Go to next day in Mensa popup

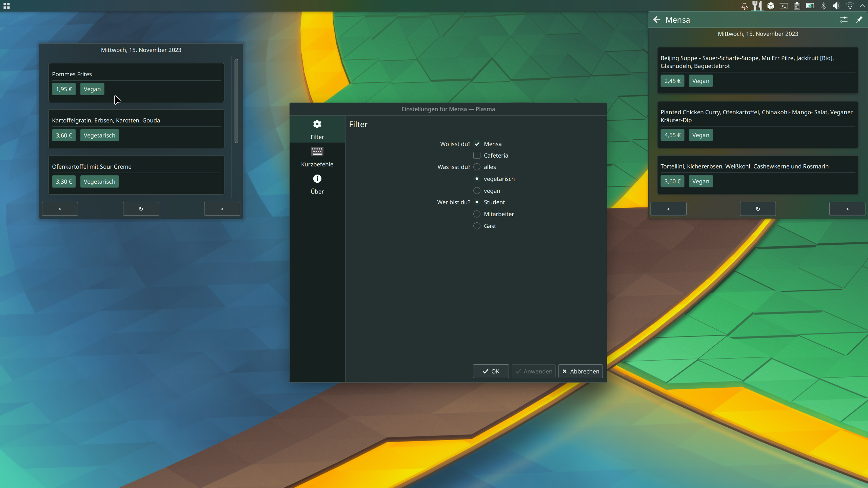847,209
